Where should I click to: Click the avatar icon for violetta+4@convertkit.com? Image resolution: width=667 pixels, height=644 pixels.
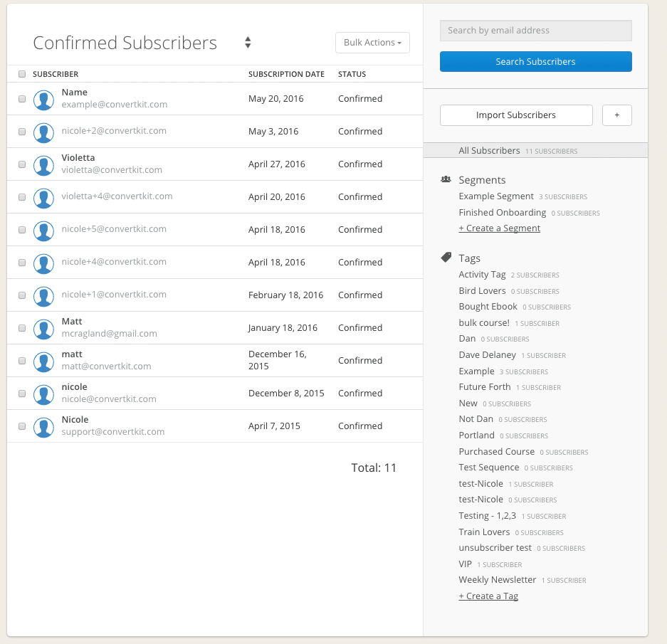tap(43, 199)
